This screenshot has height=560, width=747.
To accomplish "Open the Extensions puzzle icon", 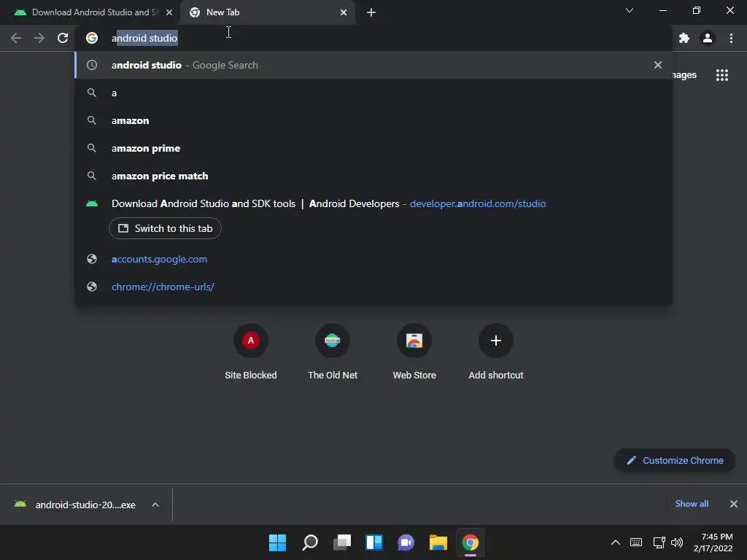I will click(684, 38).
